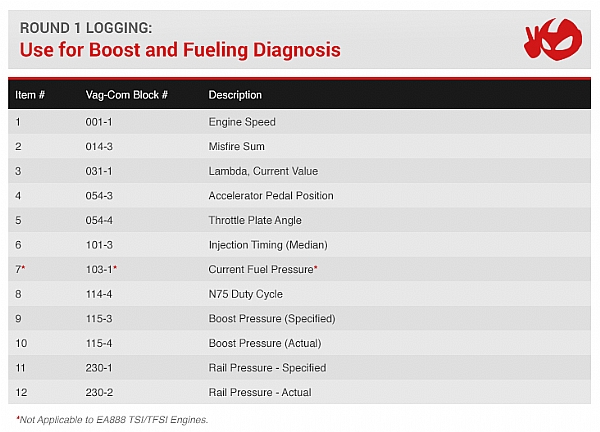The height and width of the screenshot is (432, 600).
Task: Select Injection Timing (Median) row
Action: tap(299, 245)
